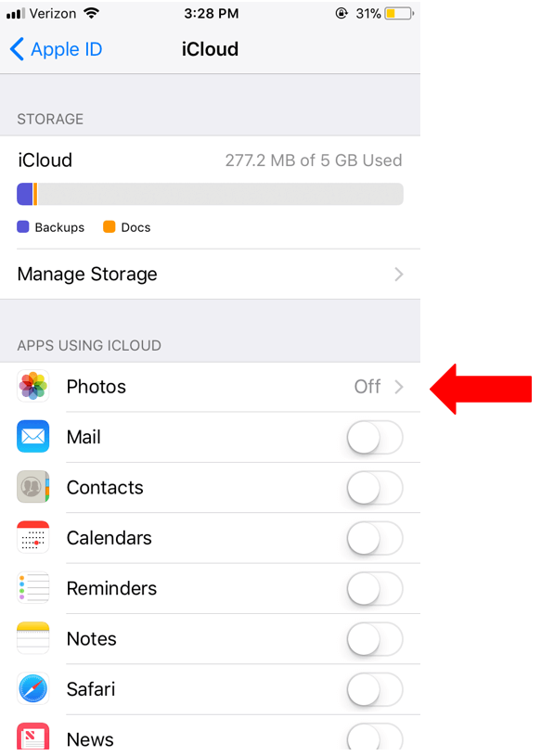The height and width of the screenshot is (756, 541).
Task: Turn on the Contacts switch
Action: tap(375, 488)
